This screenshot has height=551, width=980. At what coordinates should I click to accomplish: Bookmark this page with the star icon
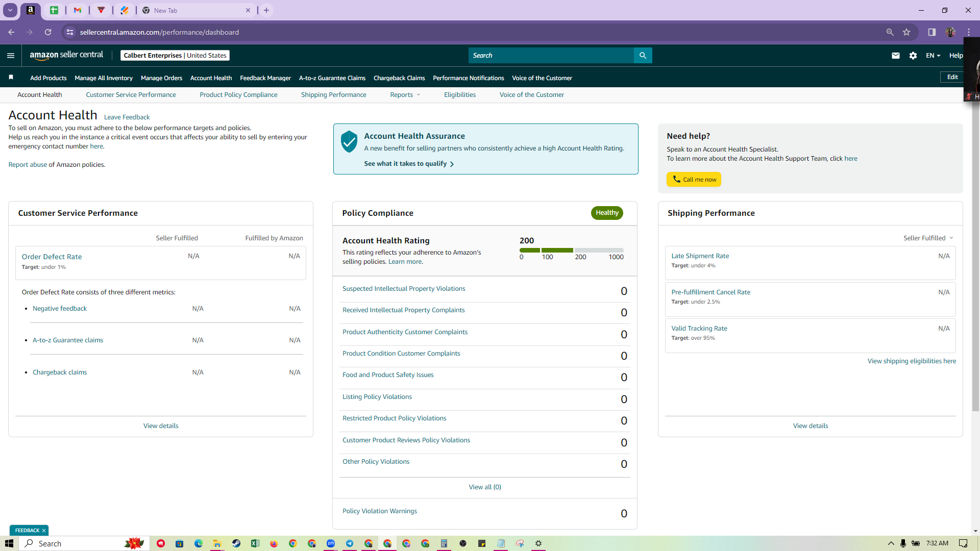point(906,32)
